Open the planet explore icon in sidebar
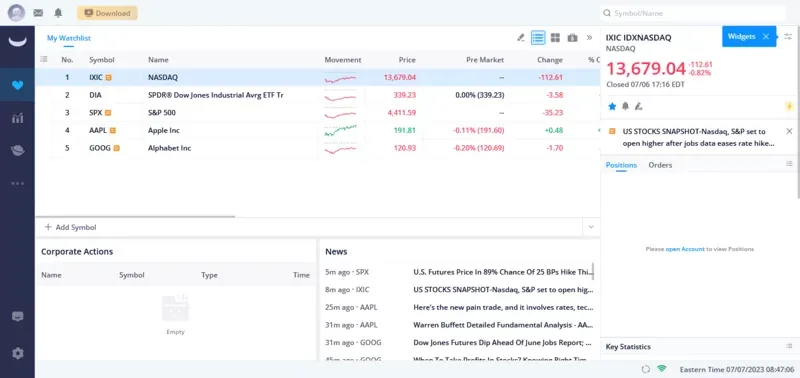 tap(17, 150)
